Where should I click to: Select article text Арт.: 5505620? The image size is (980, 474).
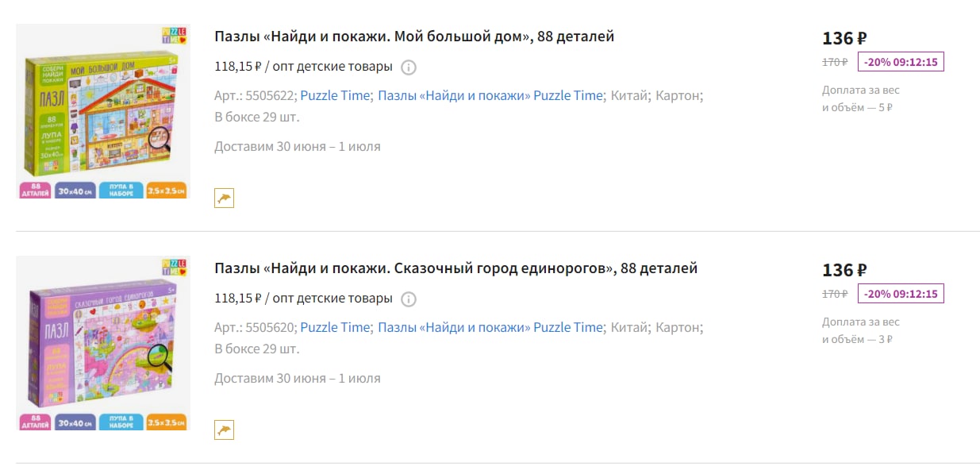[x=256, y=327]
